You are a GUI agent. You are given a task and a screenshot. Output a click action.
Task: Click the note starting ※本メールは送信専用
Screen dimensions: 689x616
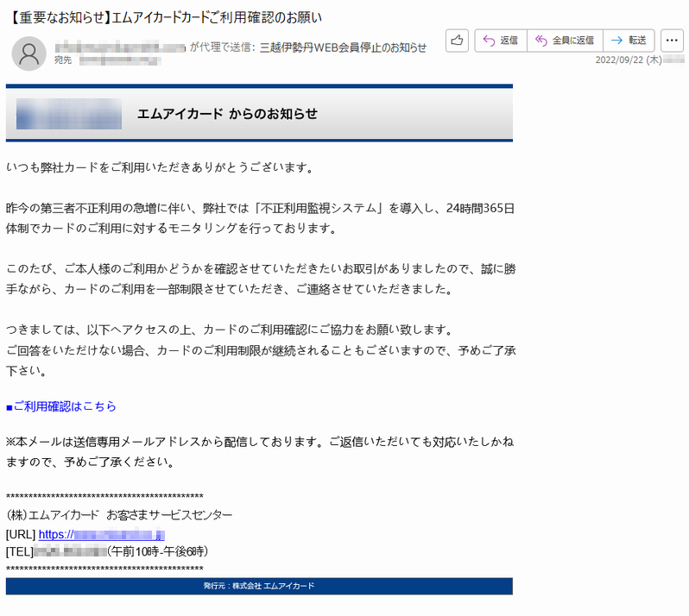(x=260, y=452)
